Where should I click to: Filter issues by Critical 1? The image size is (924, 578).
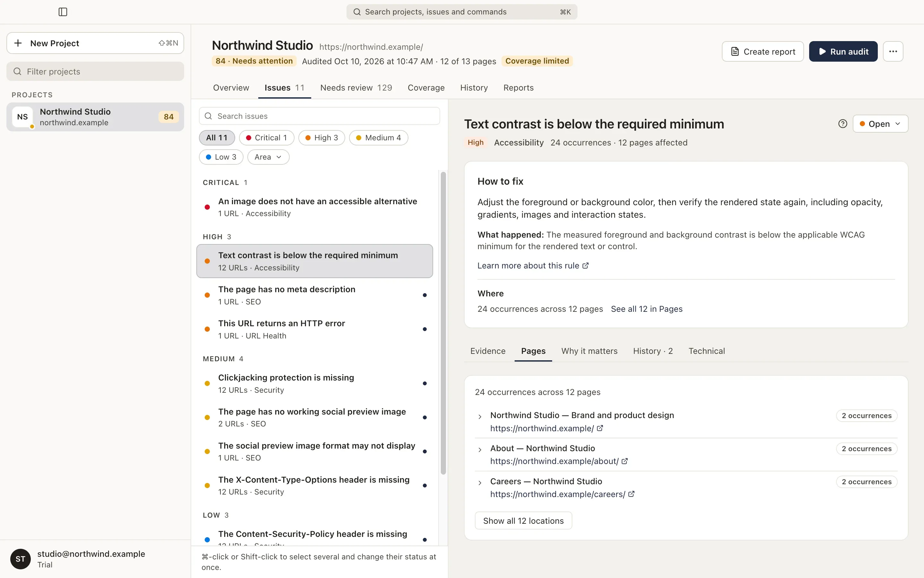pyautogui.click(x=267, y=138)
